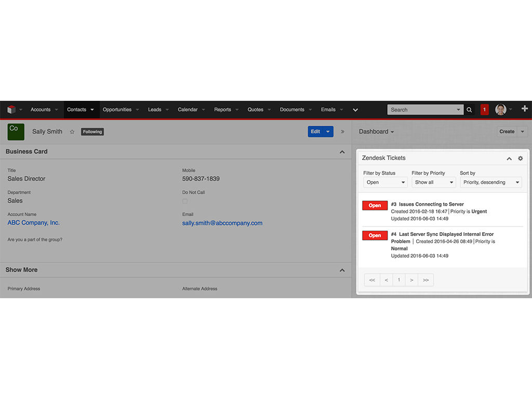This screenshot has height=399, width=532.
Task: Open Zendesk Tickets gear settings
Action: [x=520, y=158]
